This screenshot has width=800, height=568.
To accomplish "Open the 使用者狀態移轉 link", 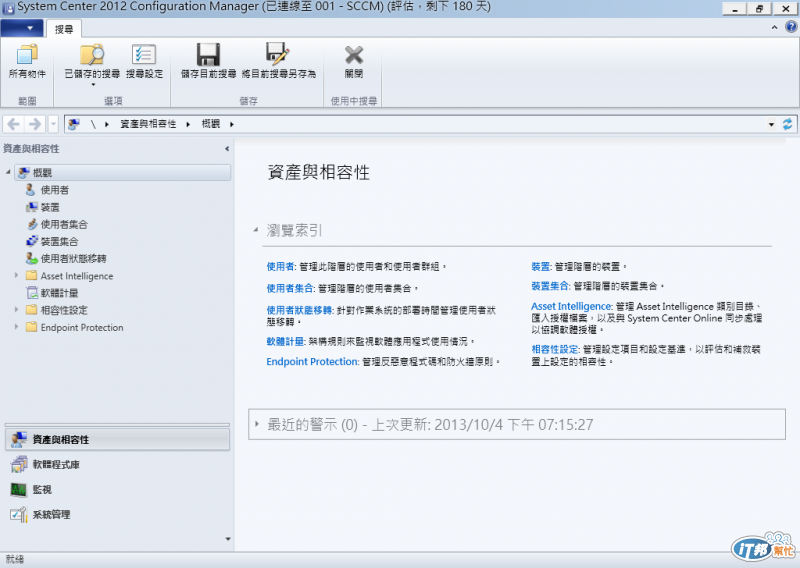I will [299, 310].
